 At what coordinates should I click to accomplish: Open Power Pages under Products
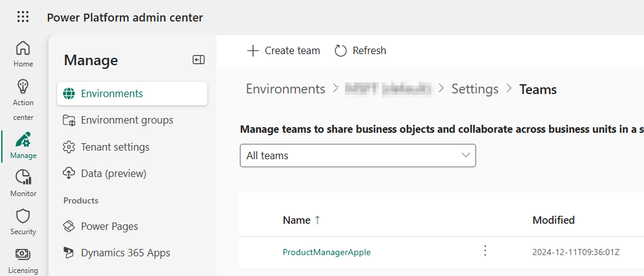pos(109,226)
